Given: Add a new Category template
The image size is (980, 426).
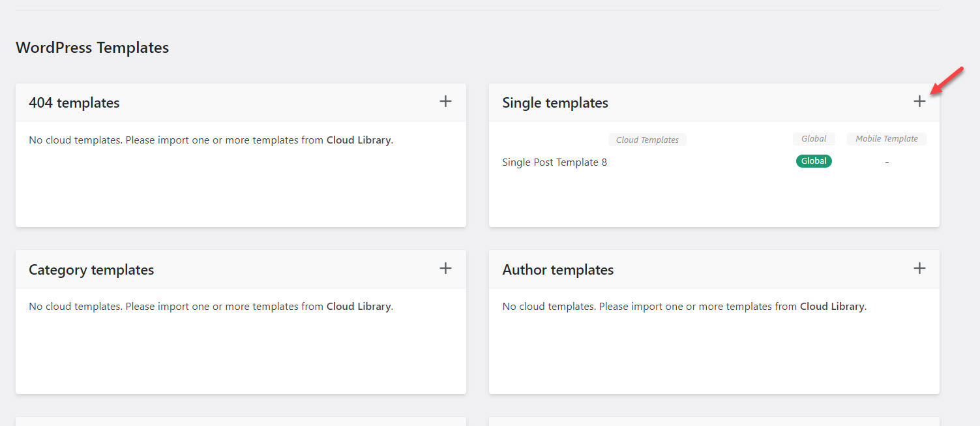Looking at the screenshot, I should pyautogui.click(x=445, y=268).
